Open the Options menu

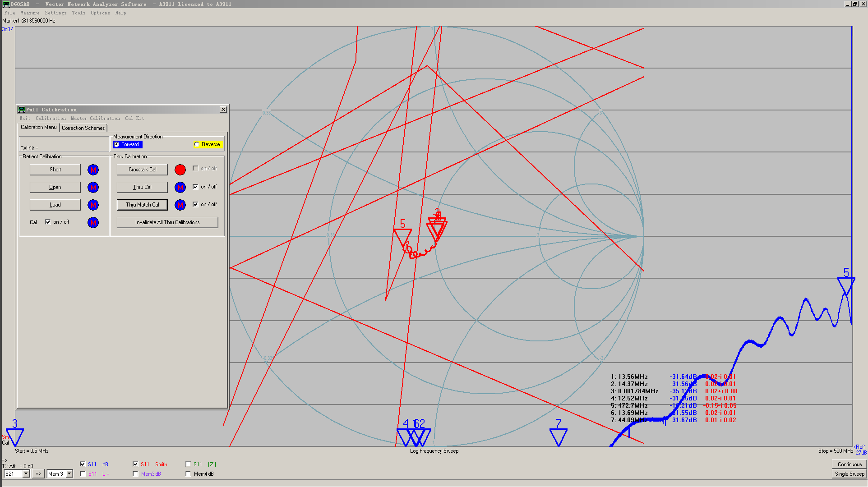click(x=100, y=13)
